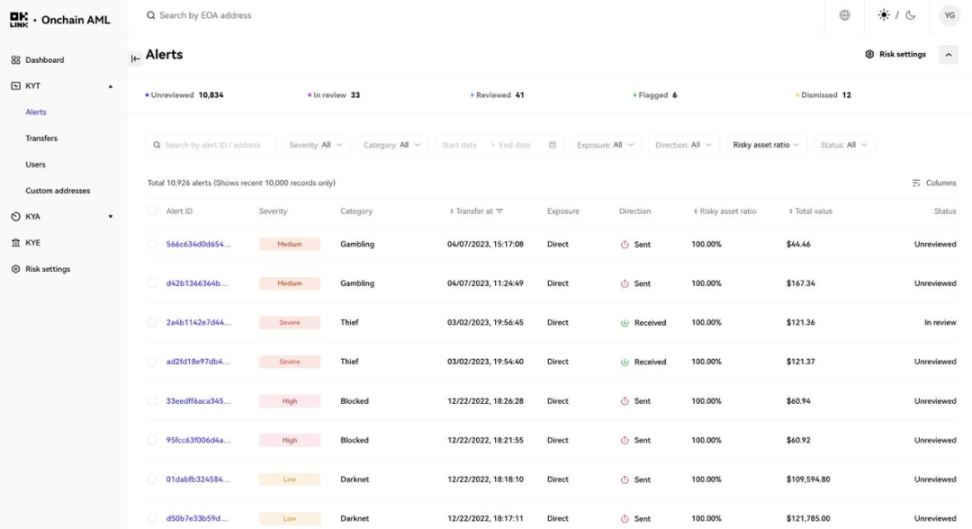Sort by the Total value column
Screen dimensions: 972x529
coord(811,211)
